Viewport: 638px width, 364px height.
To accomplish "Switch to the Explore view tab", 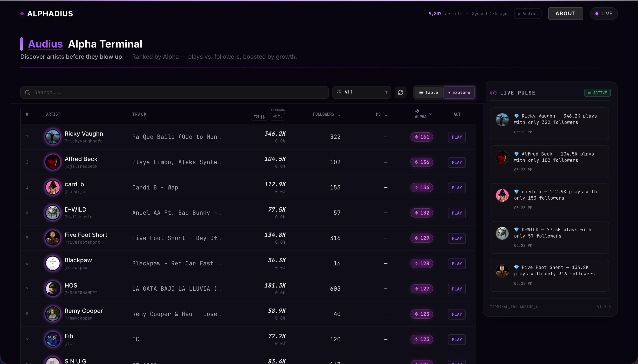I will tap(459, 92).
